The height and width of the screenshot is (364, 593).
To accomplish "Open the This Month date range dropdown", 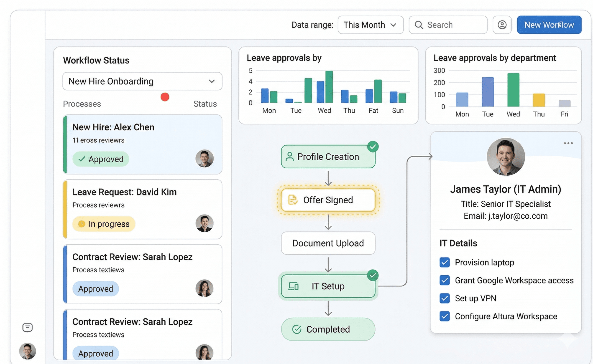I will (370, 25).
